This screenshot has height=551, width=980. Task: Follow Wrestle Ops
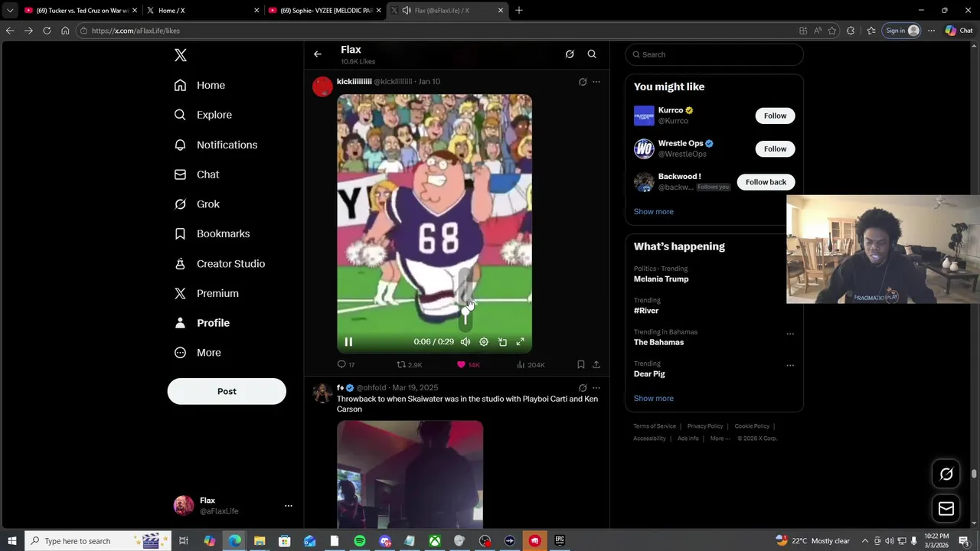tap(775, 148)
